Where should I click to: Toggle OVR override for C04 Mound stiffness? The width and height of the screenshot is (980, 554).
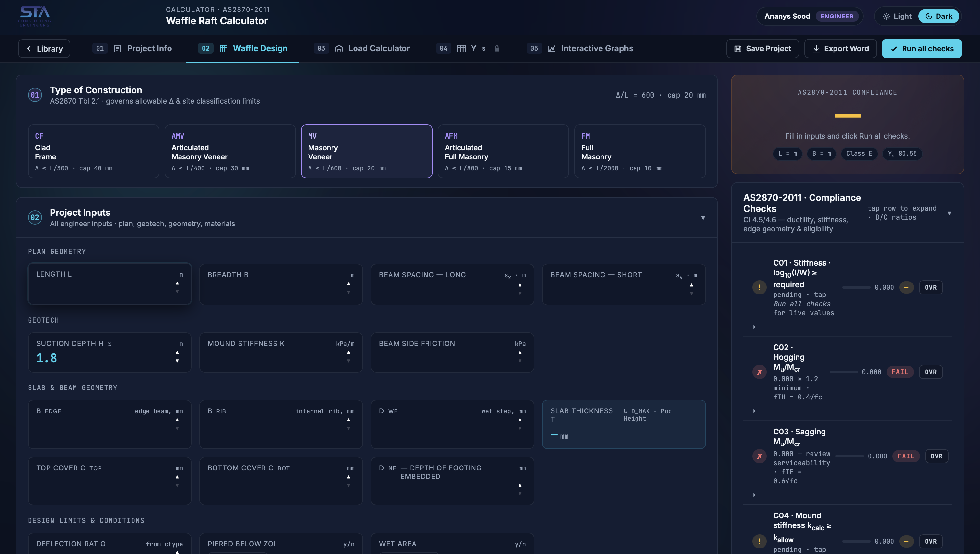coord(930,541)
